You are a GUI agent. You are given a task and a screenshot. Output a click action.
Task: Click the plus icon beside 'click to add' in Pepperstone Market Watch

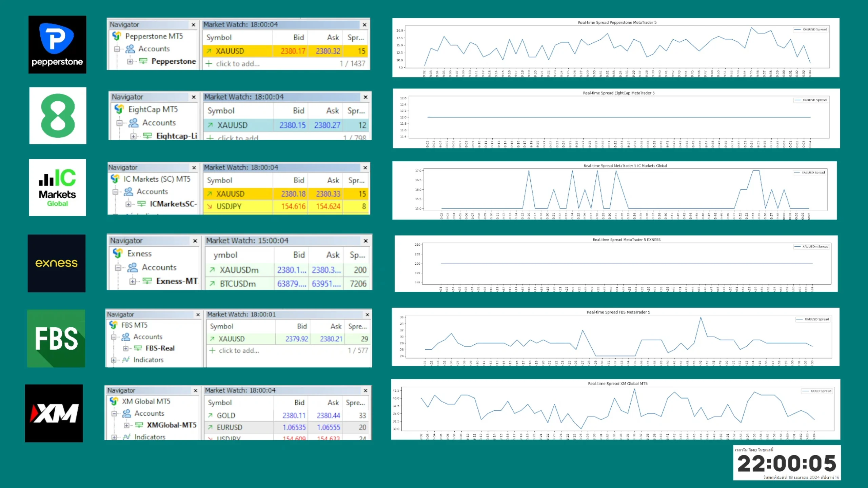click(209, 64)
